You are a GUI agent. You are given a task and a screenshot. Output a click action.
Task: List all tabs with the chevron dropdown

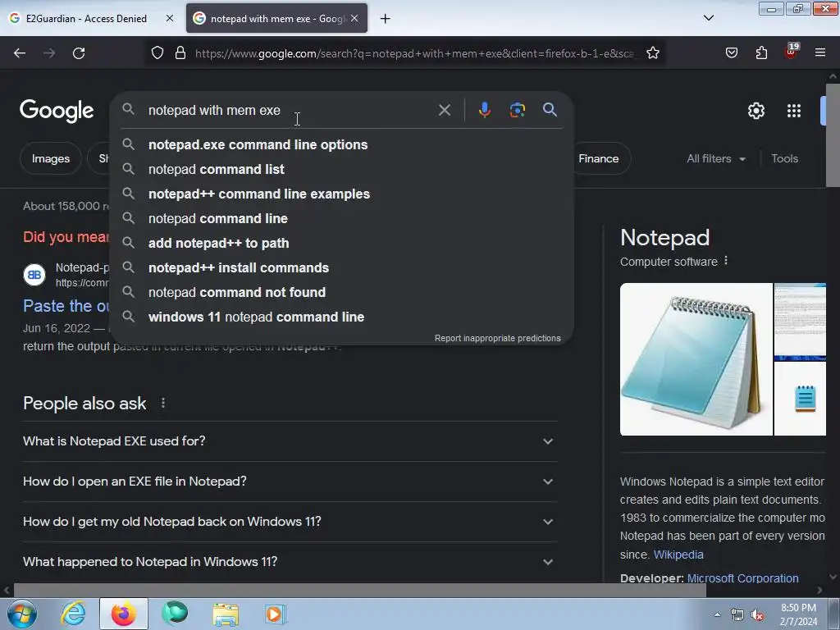(708, 18)
